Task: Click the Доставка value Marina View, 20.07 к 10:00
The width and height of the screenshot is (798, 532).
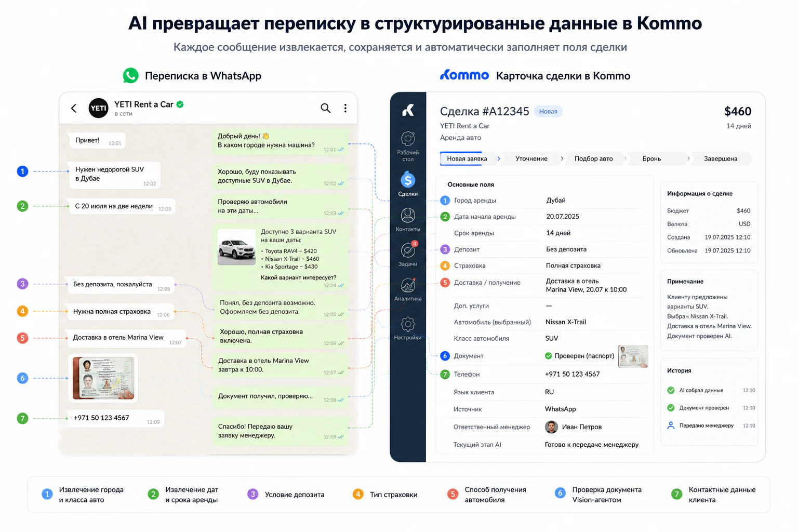Action: tap(586, 285)
